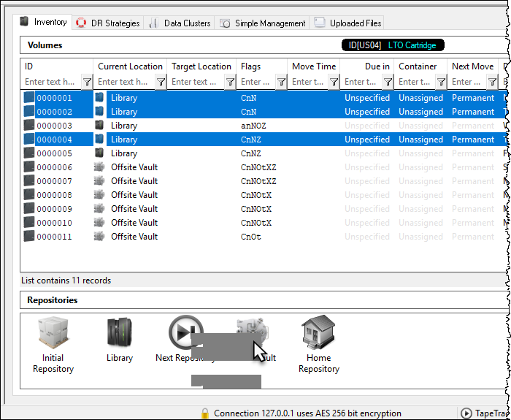Open the Next Move filter dropdown
This screenshot has height=420, width=511.
click(492, 82)
